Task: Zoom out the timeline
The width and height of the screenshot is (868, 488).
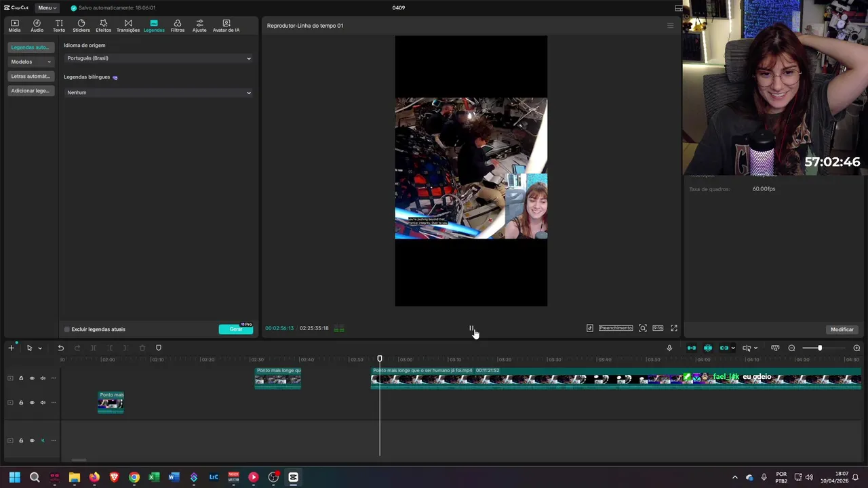Action: pyautogui.click(x=791, y=348)
